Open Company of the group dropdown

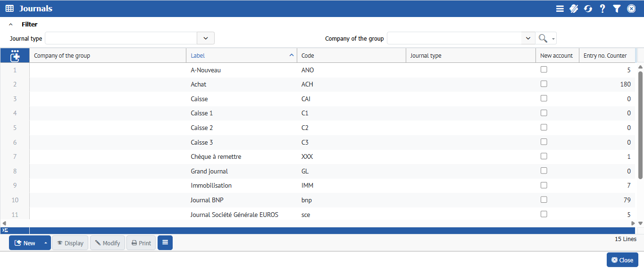tap(528, 38)
